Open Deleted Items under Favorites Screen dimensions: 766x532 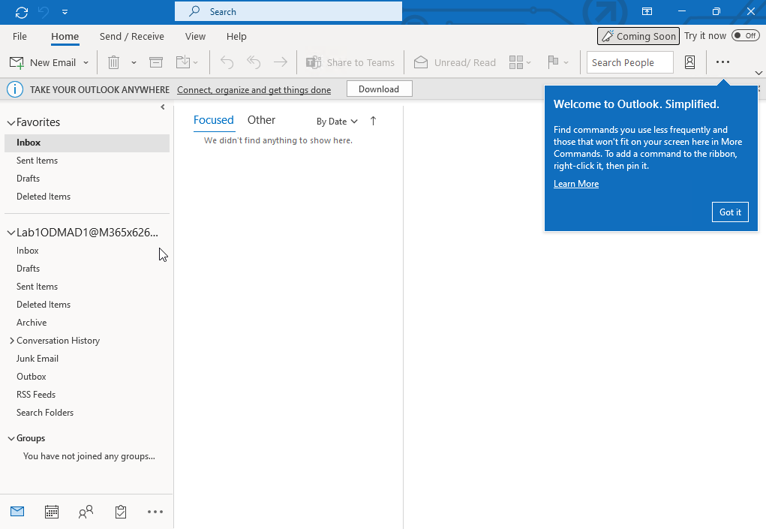44,197
